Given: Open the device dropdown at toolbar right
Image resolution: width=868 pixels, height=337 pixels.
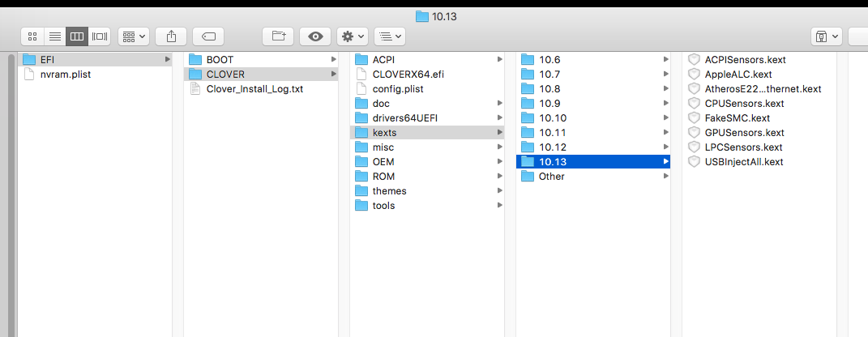Looking at the screenshot, I should point(827,36).
